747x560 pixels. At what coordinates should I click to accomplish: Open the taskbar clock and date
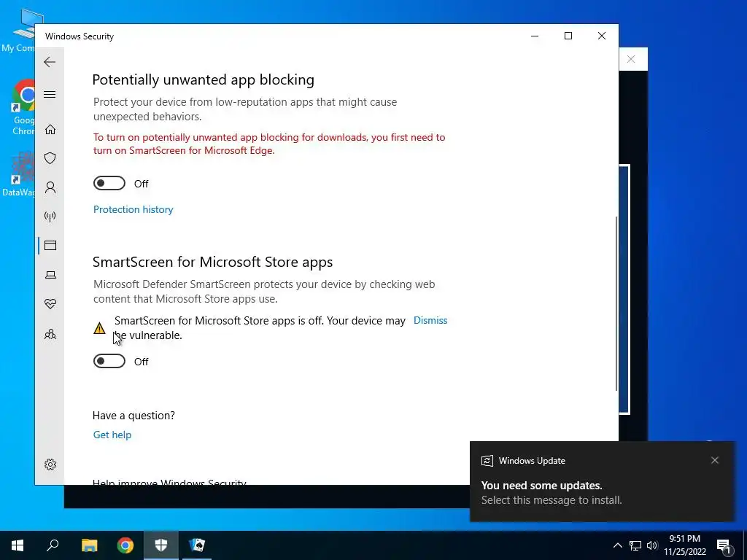[685, 545]
